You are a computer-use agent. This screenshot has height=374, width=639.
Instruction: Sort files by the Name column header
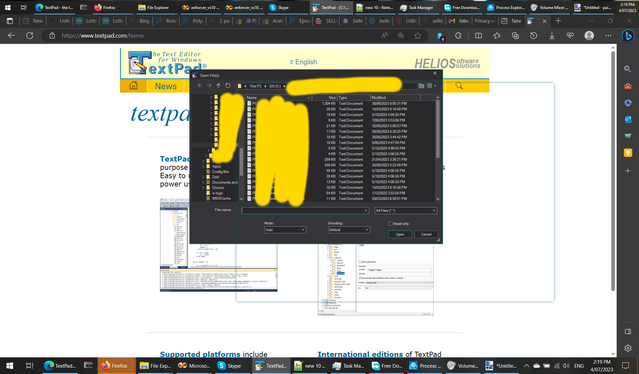pos(279,97)
